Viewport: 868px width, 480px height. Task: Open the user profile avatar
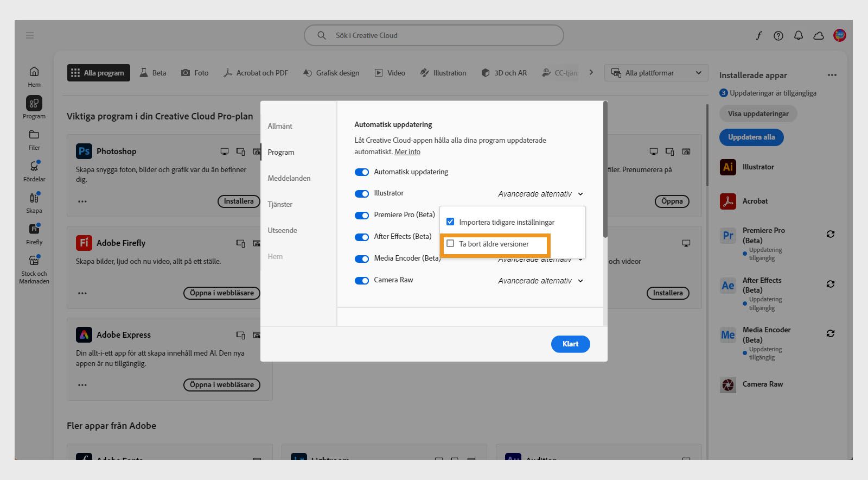click(x=840, y=35)
